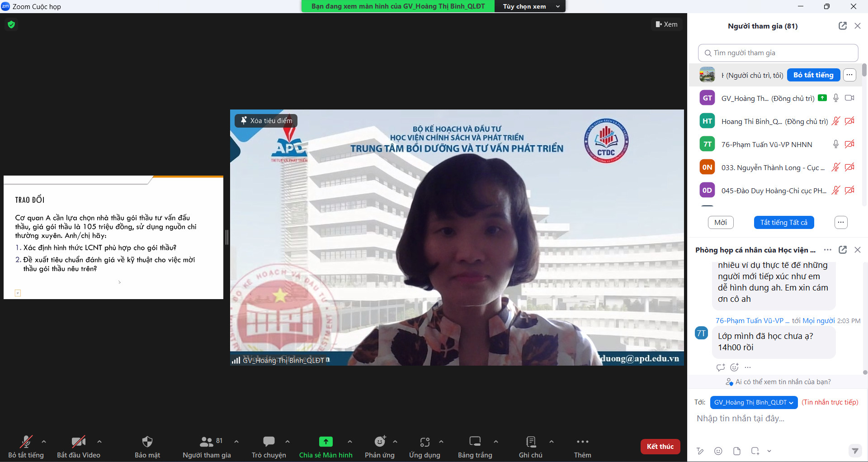Open the Xem view menu
Screen dimensions: 868x462
666,24
